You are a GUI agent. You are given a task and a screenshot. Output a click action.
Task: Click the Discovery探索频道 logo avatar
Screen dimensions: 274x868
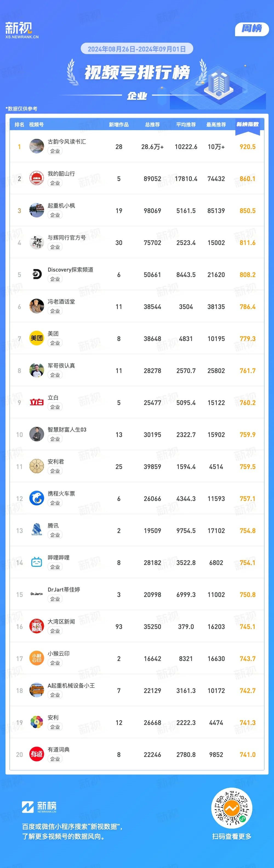click(x=36, y=274)
